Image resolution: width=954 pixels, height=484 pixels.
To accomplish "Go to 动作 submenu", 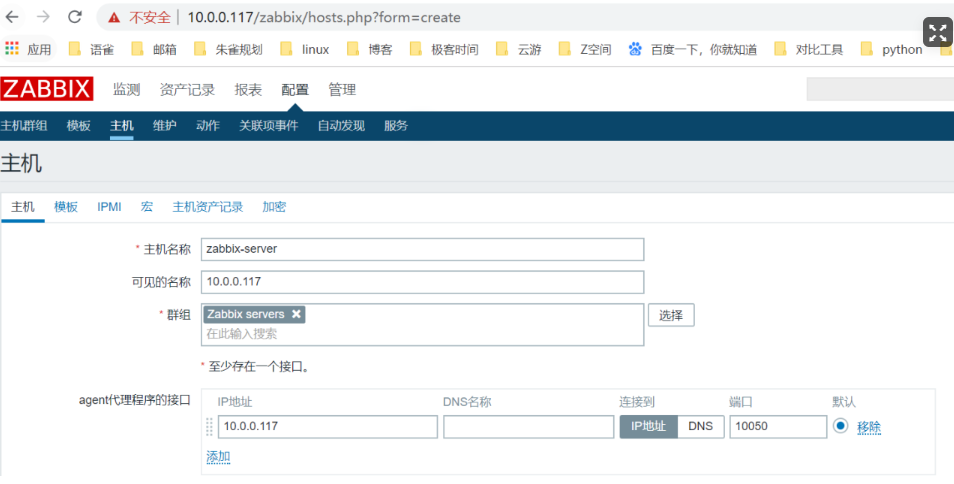I will click(208, 126).
